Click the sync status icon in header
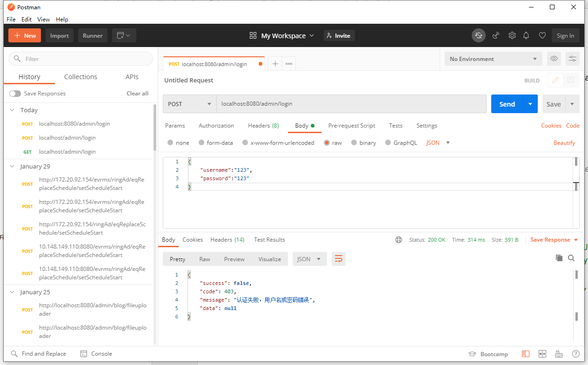 pos(479,35)
